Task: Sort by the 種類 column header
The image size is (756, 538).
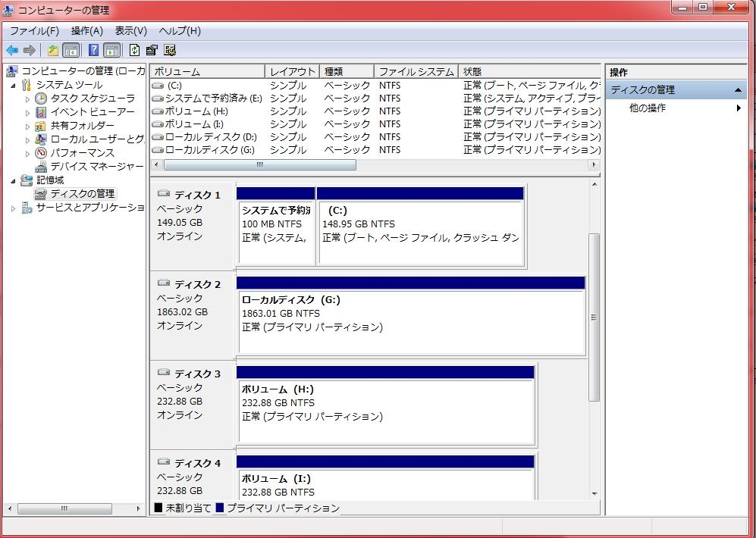Action: 347,72
